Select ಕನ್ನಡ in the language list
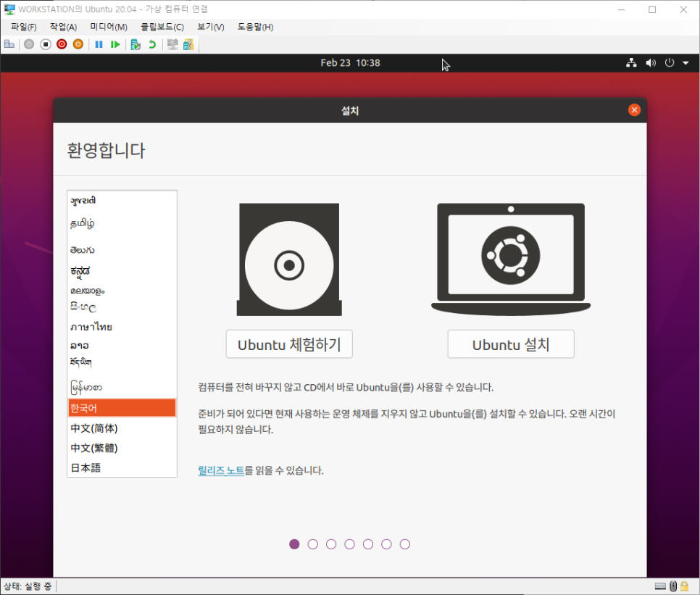Viewport: 700px width, 595px height. [122, 271]
